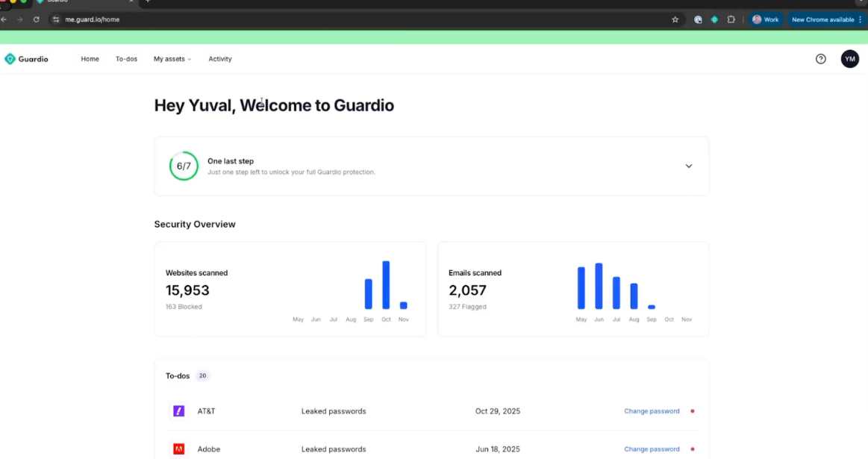Click Change password for AT&T
This screenshot has height=459, width=868.
click(652, 411)
